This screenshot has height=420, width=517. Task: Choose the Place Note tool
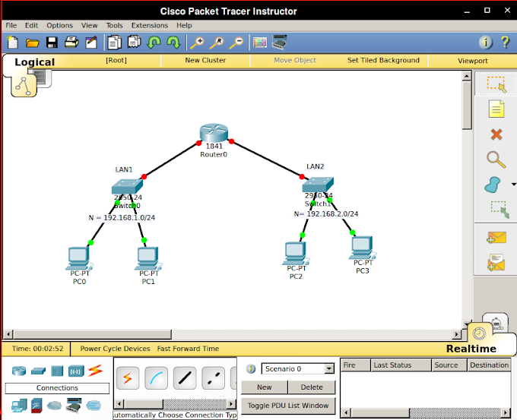(x=496, y=109)
